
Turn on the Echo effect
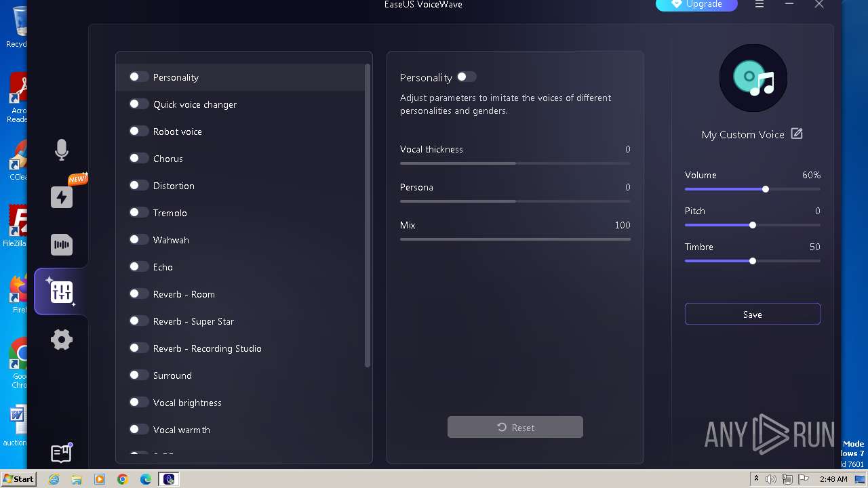tap(139, 267)
